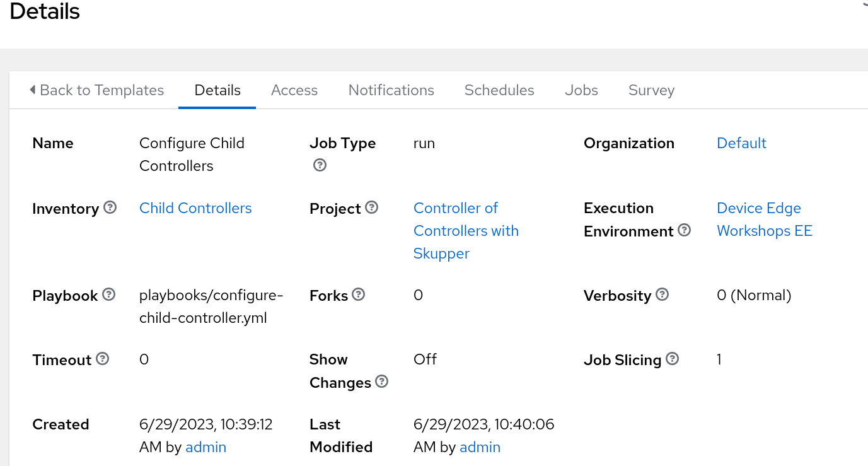Click the Execution Environment help icon
The height and width of the screenshot is (466, 868).
point(684,230)
